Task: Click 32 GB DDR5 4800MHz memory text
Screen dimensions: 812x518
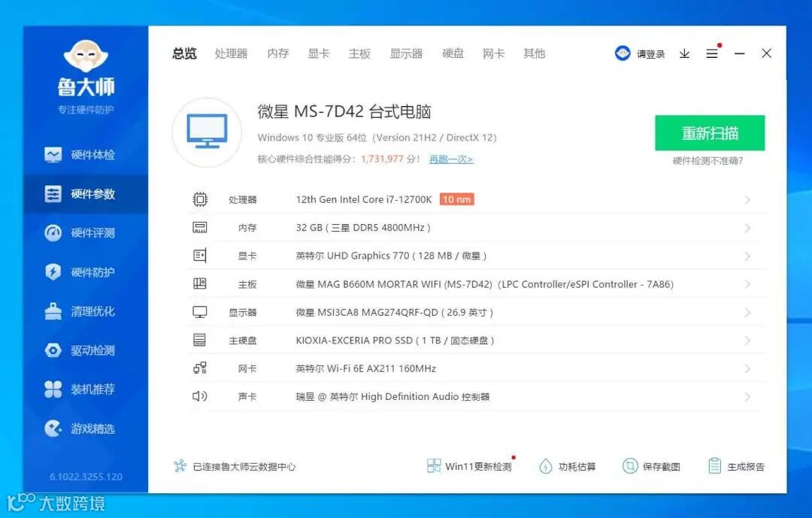Action: coord(363,227)
